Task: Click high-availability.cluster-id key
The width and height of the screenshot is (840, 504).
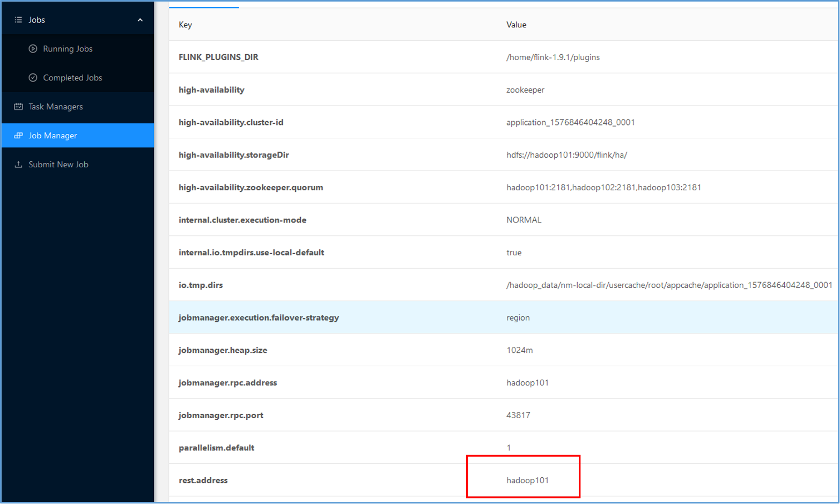Action: 231,122
